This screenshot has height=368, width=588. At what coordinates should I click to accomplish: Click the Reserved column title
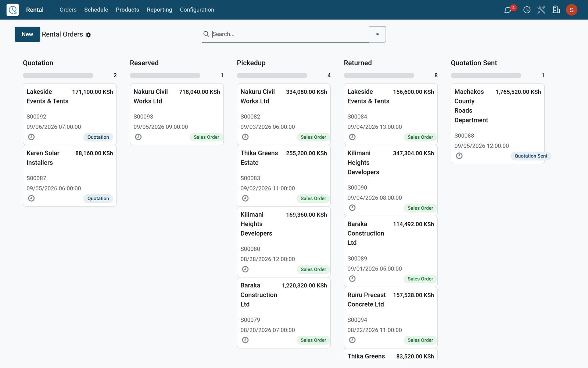(144, 63)
